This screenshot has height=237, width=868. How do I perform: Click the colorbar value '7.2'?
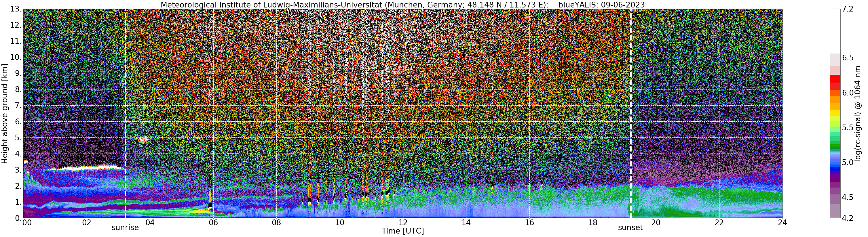[x=848, y=9]
